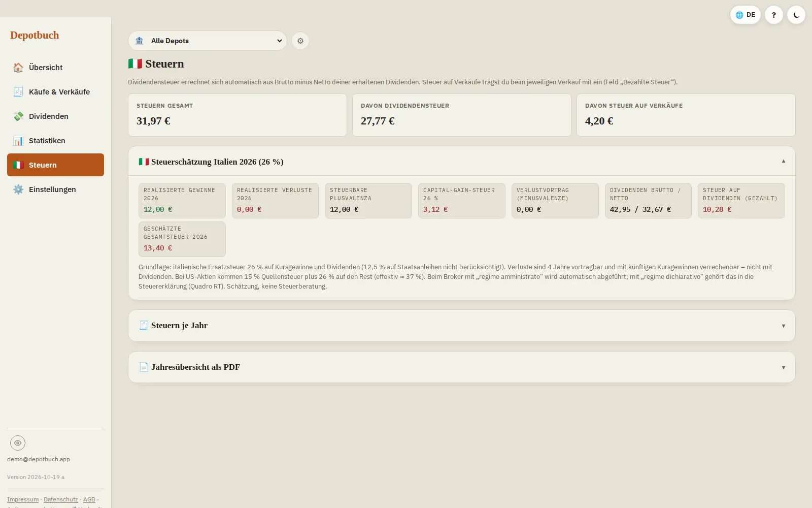Open the Datenschutz link

pos(61,499)
